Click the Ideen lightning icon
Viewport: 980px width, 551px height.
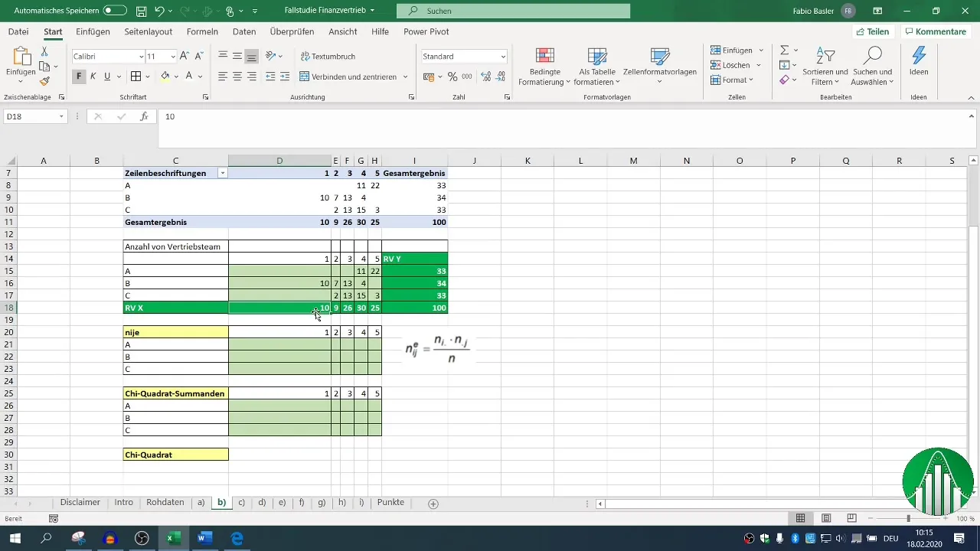919,61
